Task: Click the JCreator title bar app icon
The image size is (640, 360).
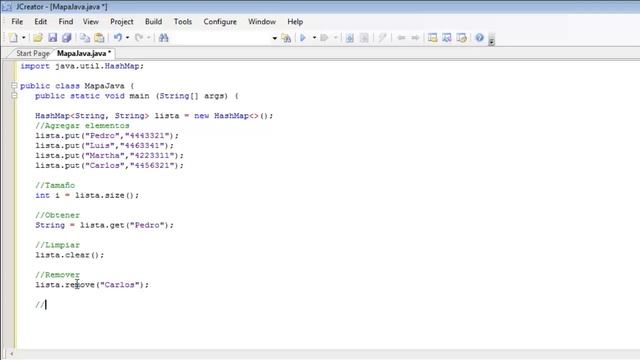Action: click(7, 7)
